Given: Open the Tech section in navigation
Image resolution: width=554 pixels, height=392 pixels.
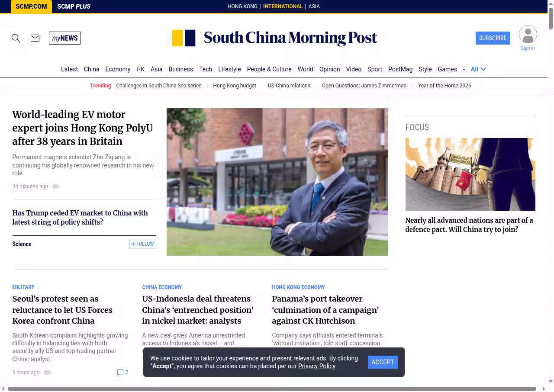Looking at the screenshot, I should (206, 69).
